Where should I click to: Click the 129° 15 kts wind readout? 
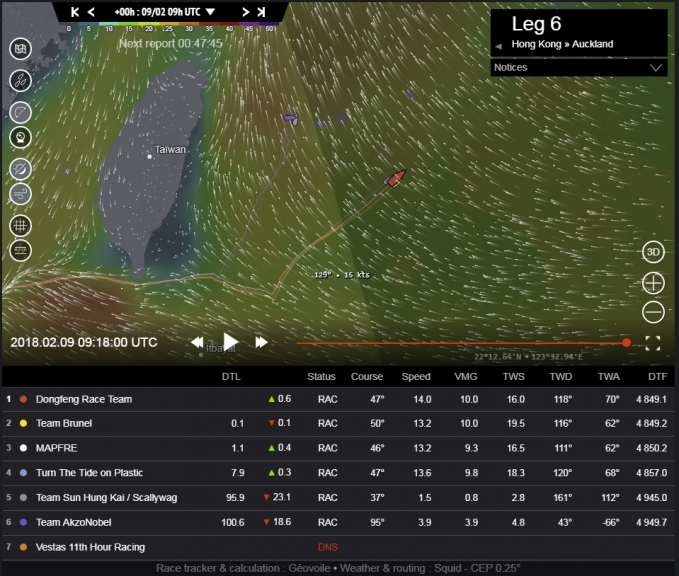342,275
